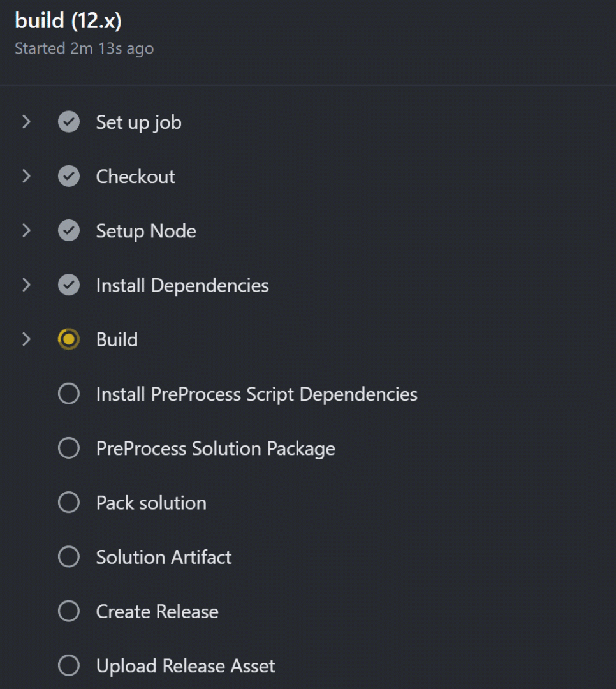Expand the running Build step chevron

26,339
